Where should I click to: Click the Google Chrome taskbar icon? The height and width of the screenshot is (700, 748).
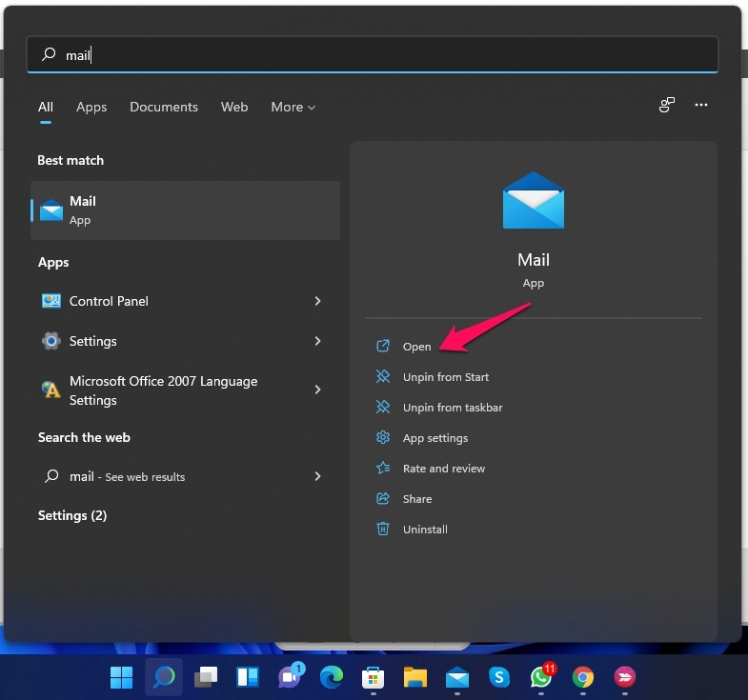583,677
